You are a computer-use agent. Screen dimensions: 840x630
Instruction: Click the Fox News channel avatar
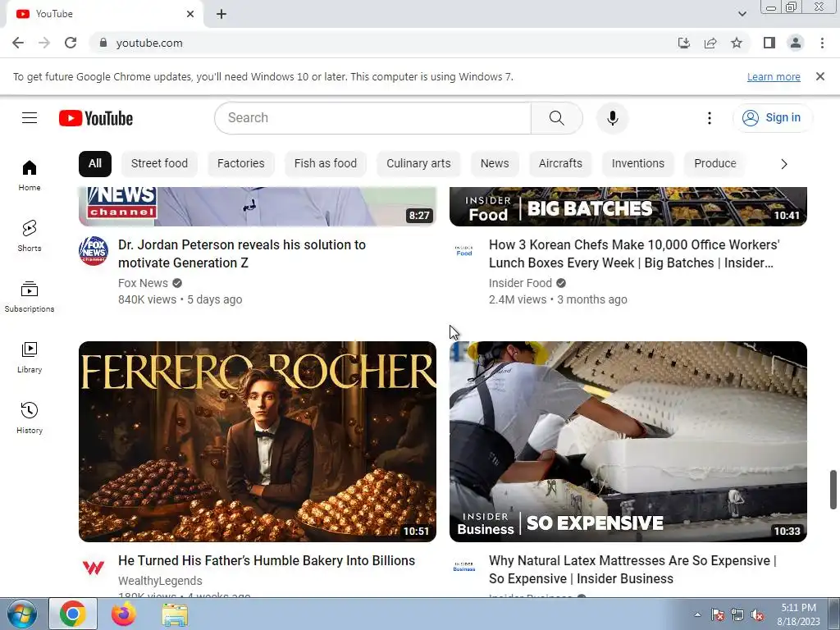[x=94, y=251]
